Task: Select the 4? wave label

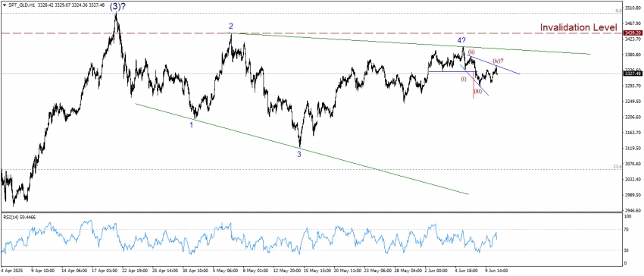Action: click(x=461, y=40)
